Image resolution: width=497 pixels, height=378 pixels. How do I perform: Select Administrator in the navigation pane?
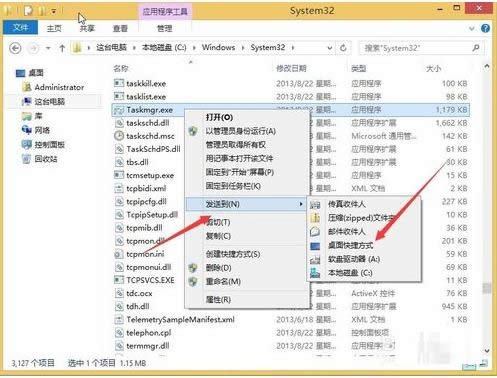[x=59, y=87]
